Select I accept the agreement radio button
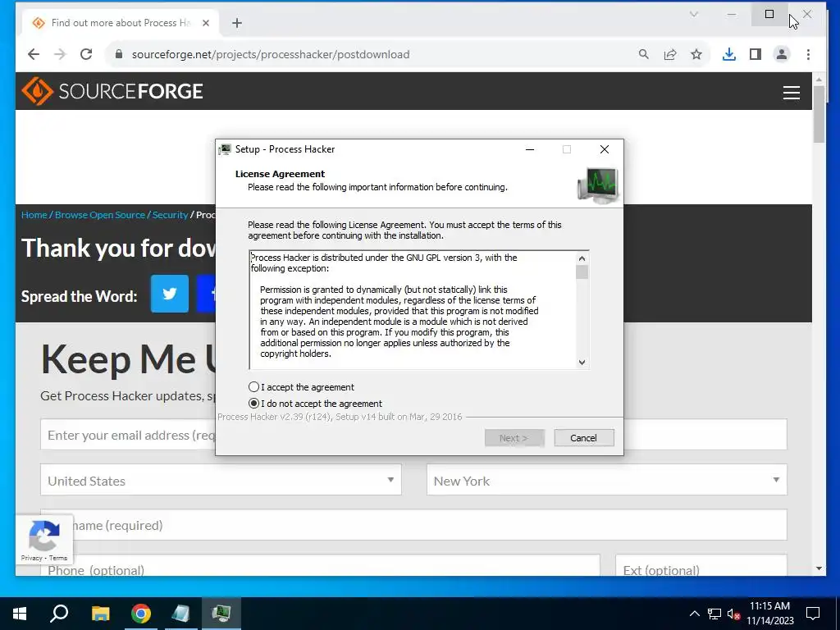Image resolution: width=840 pixels, height=630 pixels. point(254,387)
